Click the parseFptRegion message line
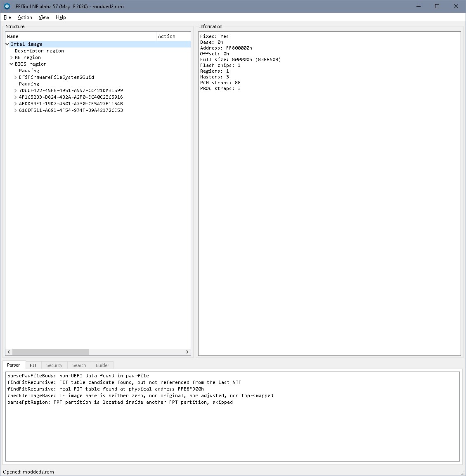466x476 pixels. pos(120,402)
